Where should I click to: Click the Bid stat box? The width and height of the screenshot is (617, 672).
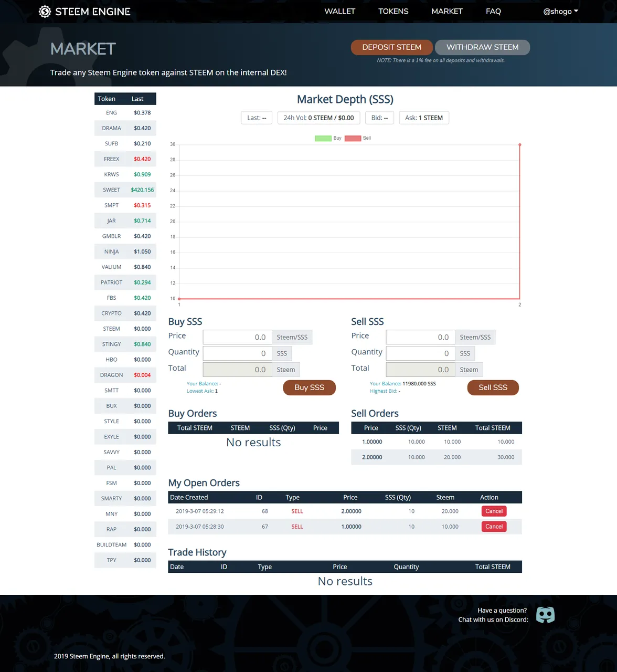click(379, 118)
